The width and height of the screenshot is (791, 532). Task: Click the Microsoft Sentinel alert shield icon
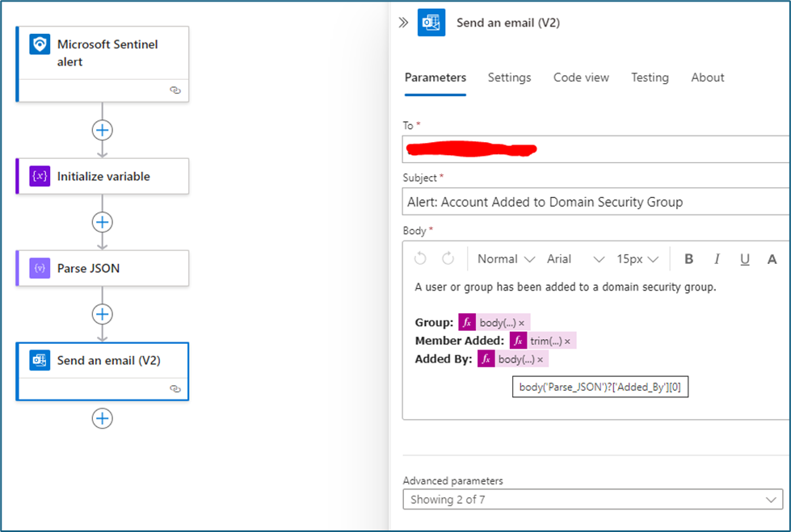tap(40, 44)
